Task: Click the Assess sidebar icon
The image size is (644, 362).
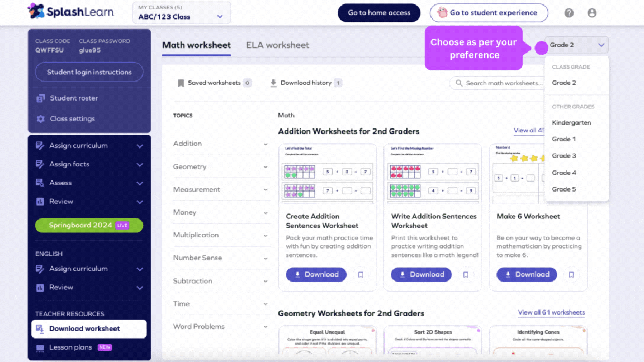Action: [40, 183]
